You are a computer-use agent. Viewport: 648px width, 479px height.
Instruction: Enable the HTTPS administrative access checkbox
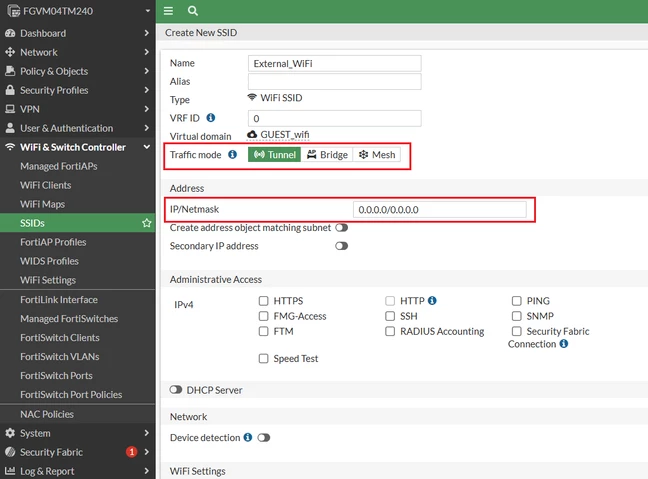click(x=263, y=301)
